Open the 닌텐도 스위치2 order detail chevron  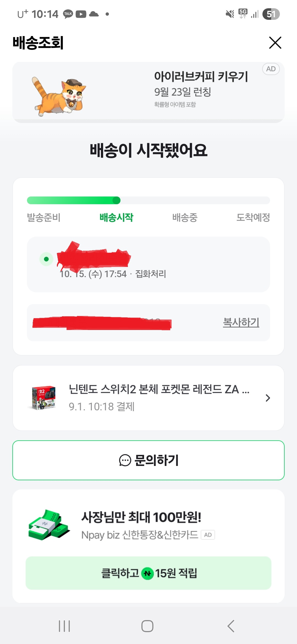268,398
